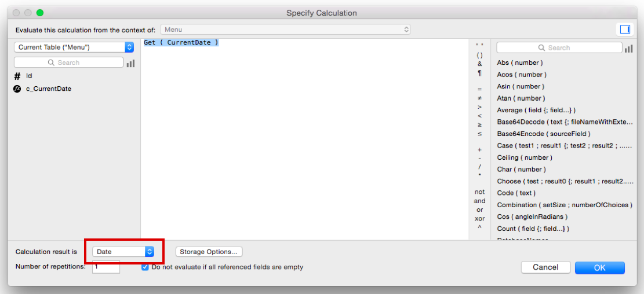Select the Average function

coord(536,110)
